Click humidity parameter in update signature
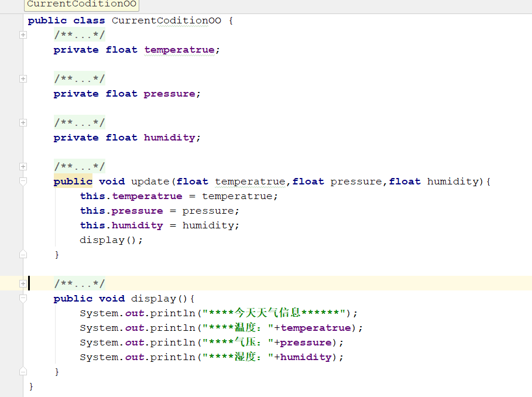 pyautogui.click(x=453, y=182)
